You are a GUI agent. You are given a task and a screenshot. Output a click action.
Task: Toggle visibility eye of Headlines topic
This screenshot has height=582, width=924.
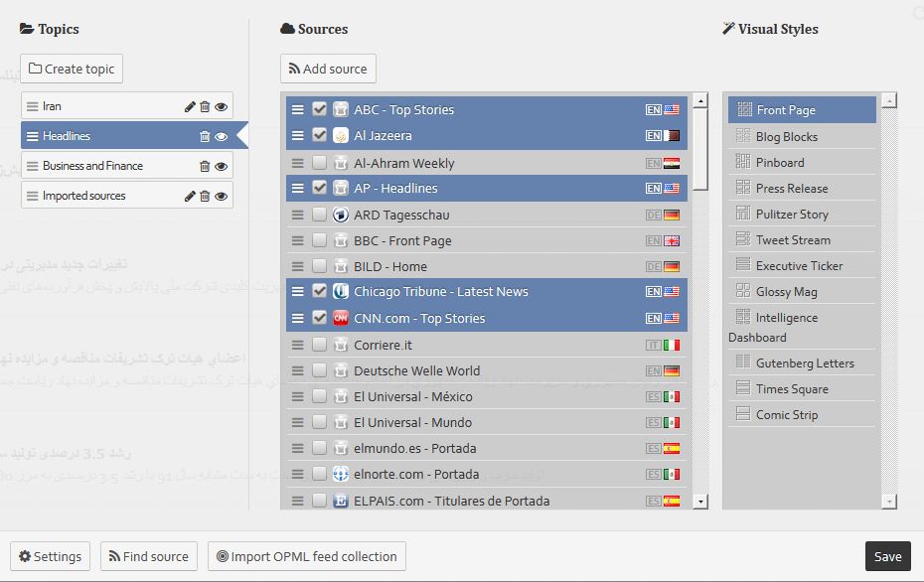point(221,136)
